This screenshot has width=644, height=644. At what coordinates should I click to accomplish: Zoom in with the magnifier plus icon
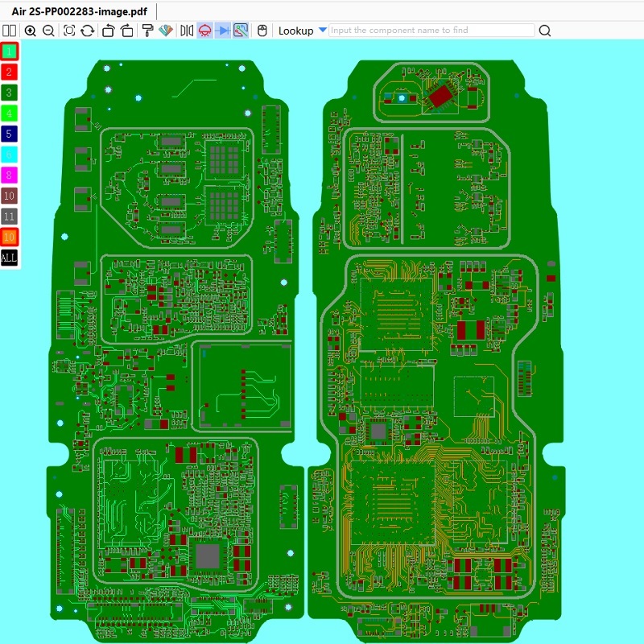click(30, 31)
